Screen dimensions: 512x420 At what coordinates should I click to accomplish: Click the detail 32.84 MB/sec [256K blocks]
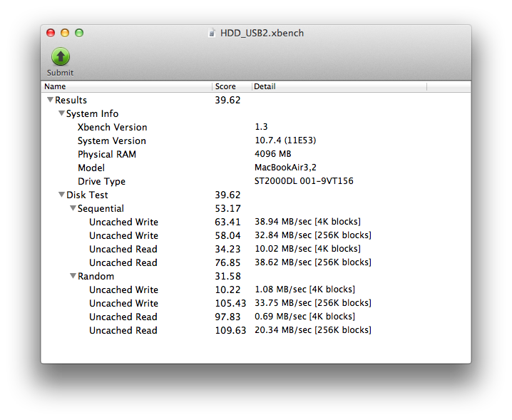[313, 235]
